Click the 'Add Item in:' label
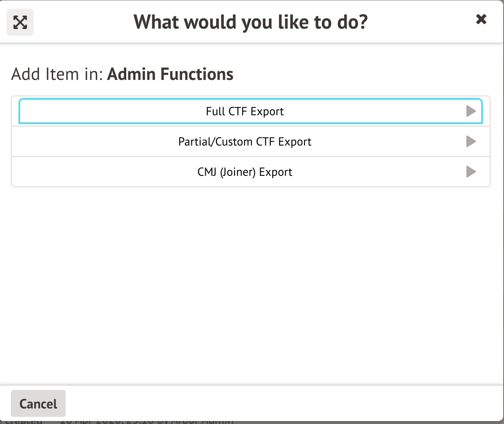 57,74
